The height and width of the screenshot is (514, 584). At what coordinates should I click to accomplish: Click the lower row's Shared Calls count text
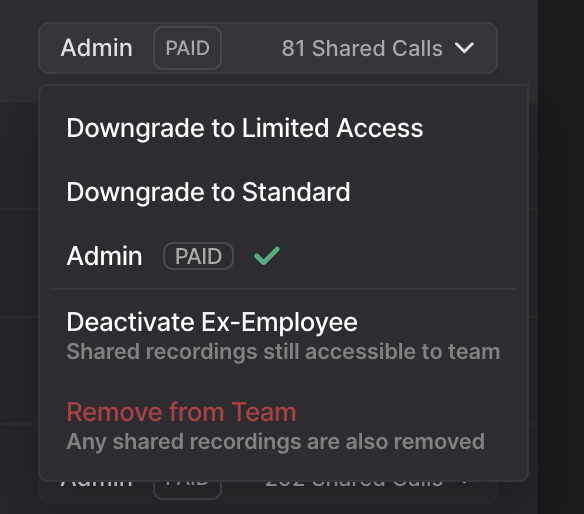[x=354, y=485]
